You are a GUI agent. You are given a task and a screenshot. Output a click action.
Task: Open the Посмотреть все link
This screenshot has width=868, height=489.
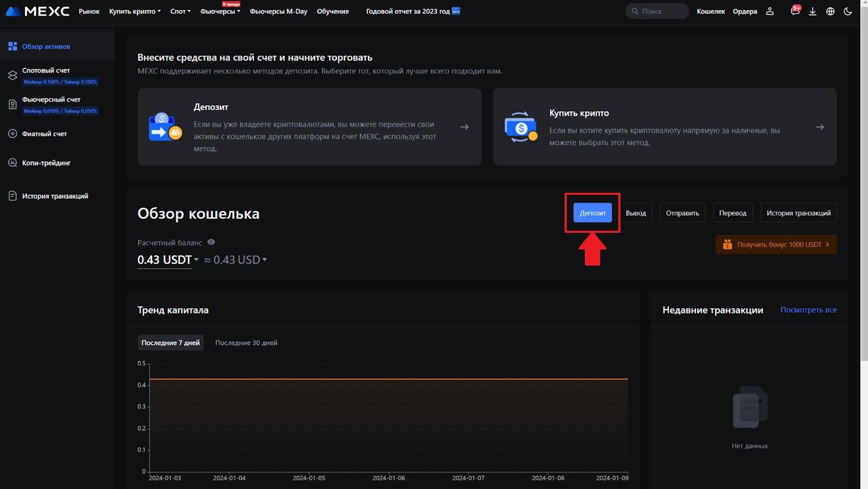808,310
